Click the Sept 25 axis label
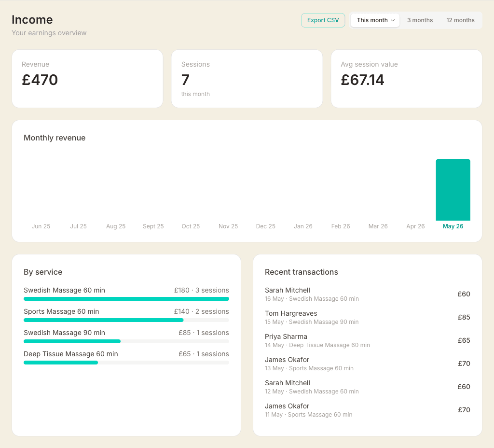 coord(153,226)
